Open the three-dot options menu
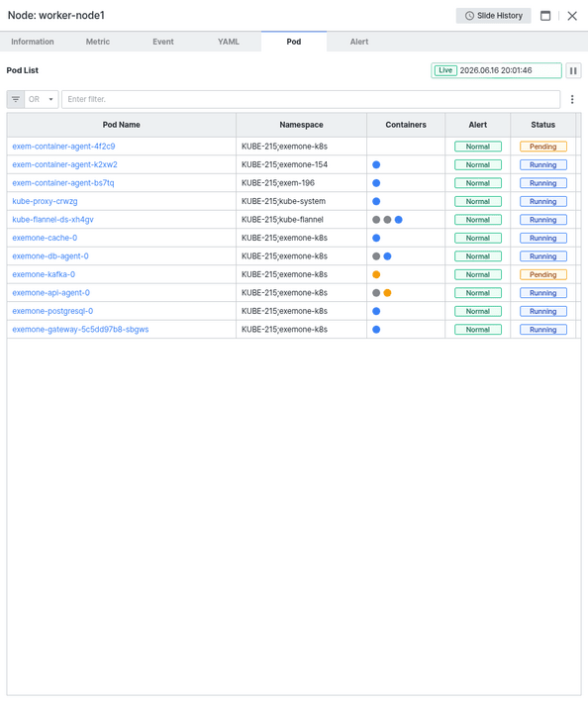This screenshot has height=706, width=588. 572,99
